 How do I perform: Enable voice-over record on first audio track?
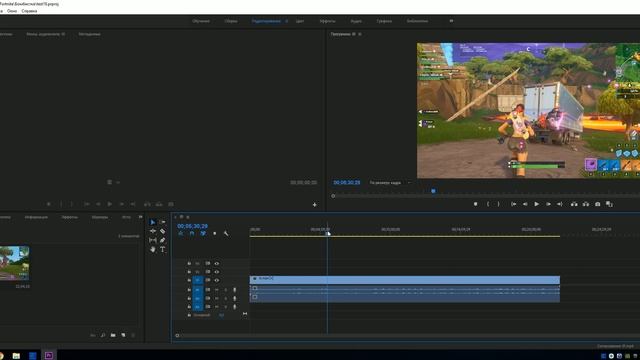point(235,290)
